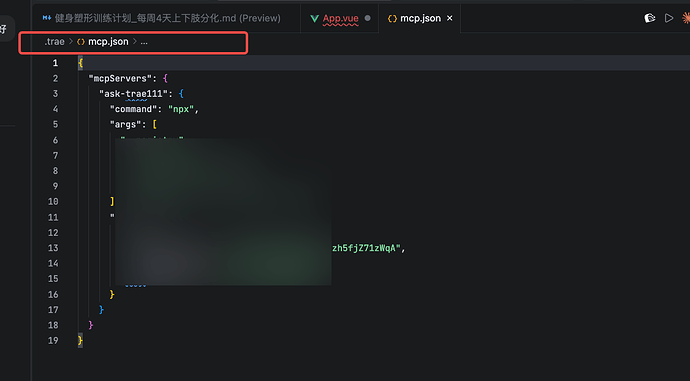Image resolution: width=690 pixels, height=381 pixels.
Task: Open the .trae breadcrumb folder
Action: coord(54,41)
